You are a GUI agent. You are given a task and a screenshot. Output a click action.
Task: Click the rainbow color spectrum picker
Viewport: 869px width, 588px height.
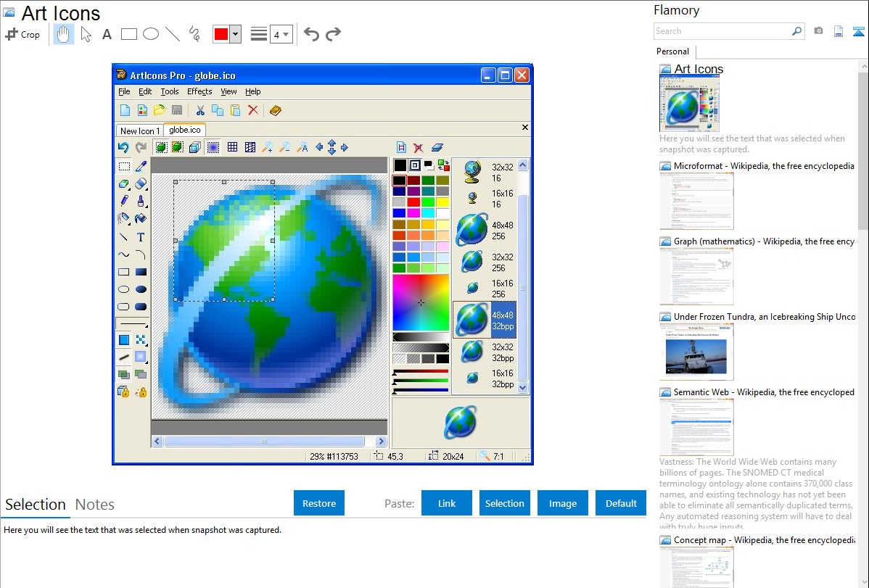pyautogui.click(x=421, y=303)
